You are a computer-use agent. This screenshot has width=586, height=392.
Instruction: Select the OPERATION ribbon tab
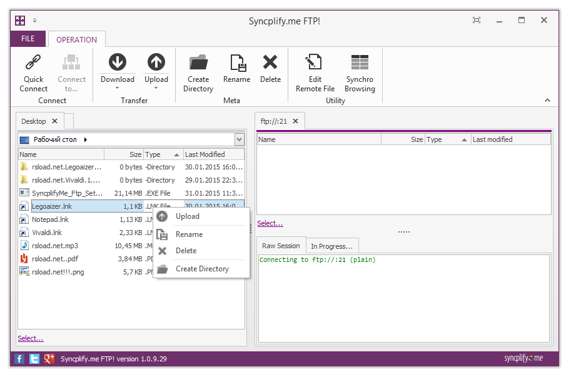click(77, 39)
